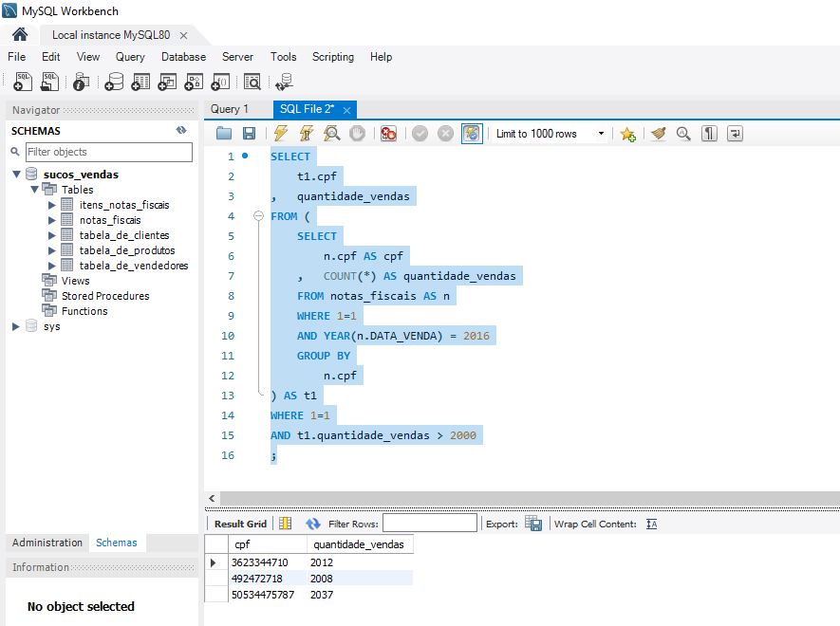This screenshot has width=840, height=626.
Task: Switch to the Query 1 tab
Action: pos(230,109)
